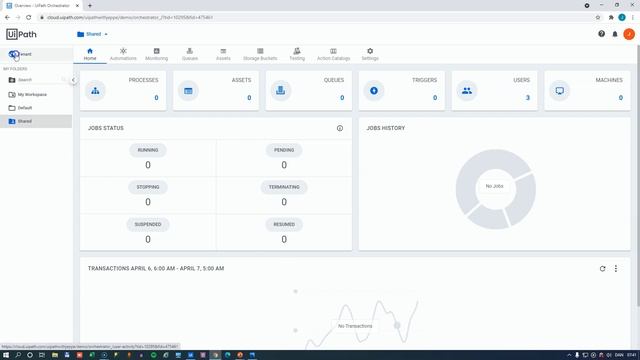Click the Pending jobs badge

point(284,150)
